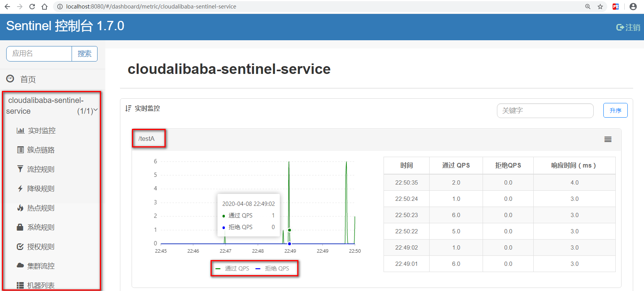Click the 2.0 pass QPS cell
Image resolution: width=644 pixels, height=291 pixels.
click(456, 183)
